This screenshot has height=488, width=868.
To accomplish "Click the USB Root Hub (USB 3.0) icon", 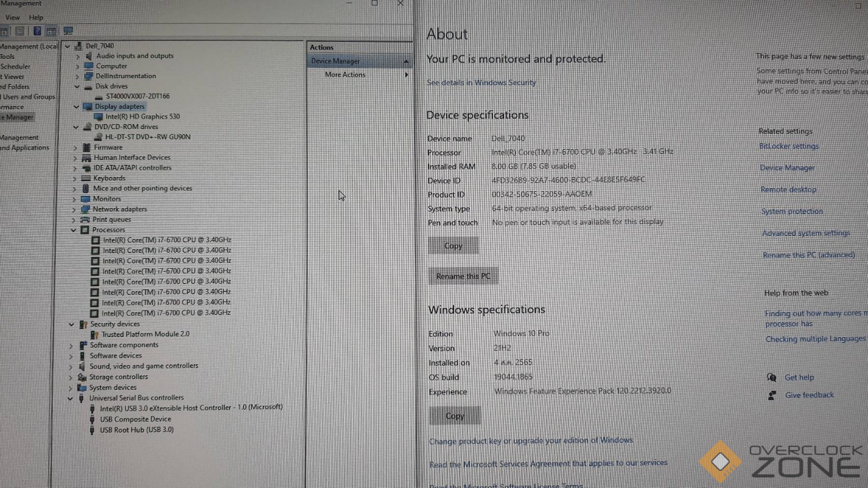I will 92,430.
